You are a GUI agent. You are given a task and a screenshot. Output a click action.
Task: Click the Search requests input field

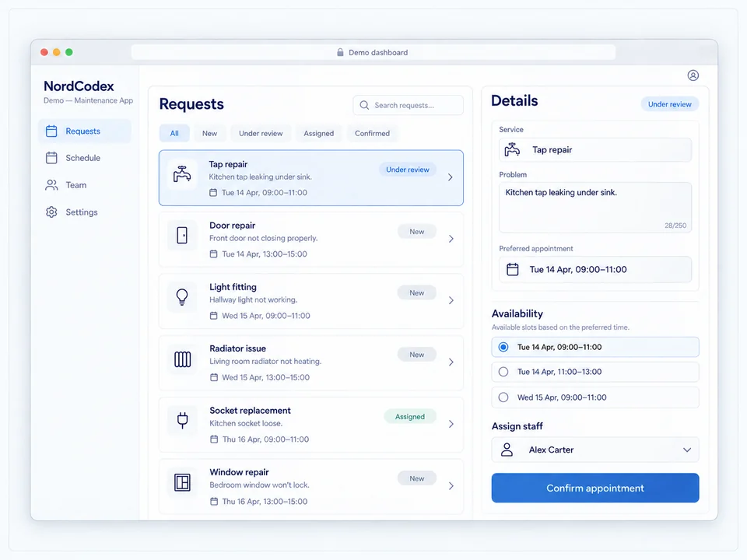tap(409, 105)
